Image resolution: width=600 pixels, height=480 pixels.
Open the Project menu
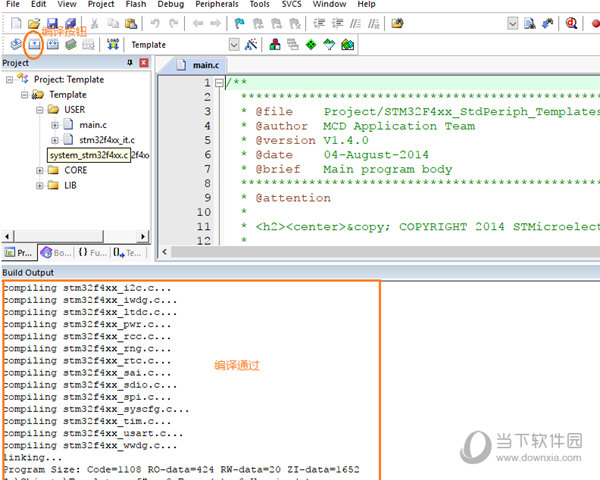tap(101, 4)
